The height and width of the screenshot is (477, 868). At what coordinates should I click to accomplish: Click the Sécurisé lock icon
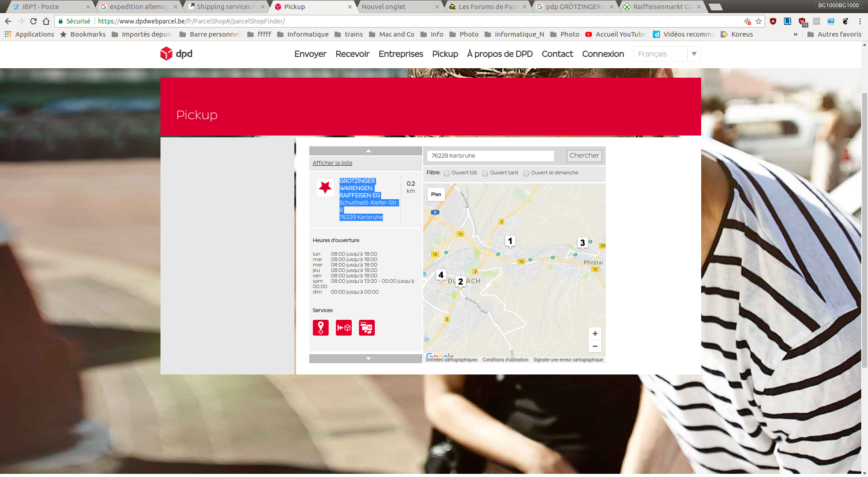tap(61, 21)
